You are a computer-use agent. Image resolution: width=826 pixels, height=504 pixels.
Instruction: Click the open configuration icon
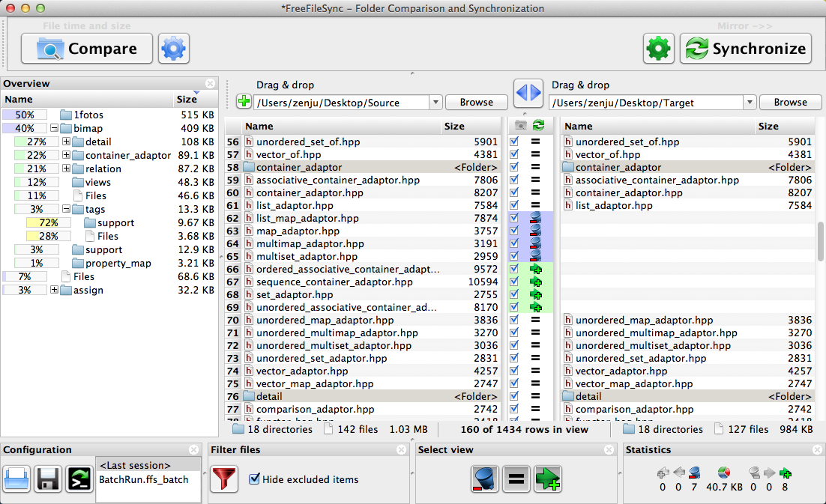pyautogui.click(x=17, y=479)
